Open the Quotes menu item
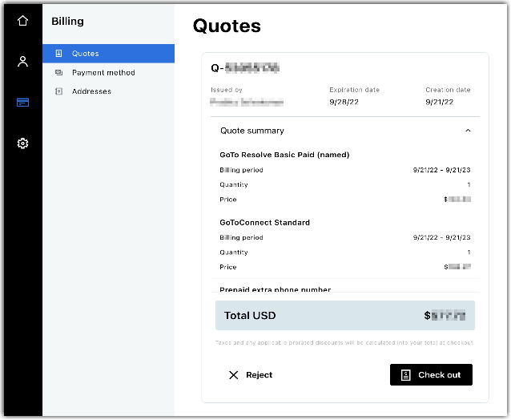The width and height of the screenshot is (511, 420). tap(108, 54)
